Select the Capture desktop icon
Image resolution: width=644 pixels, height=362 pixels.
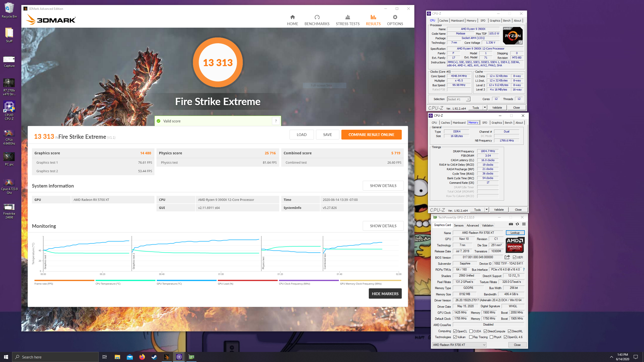(x=9, y=62)
